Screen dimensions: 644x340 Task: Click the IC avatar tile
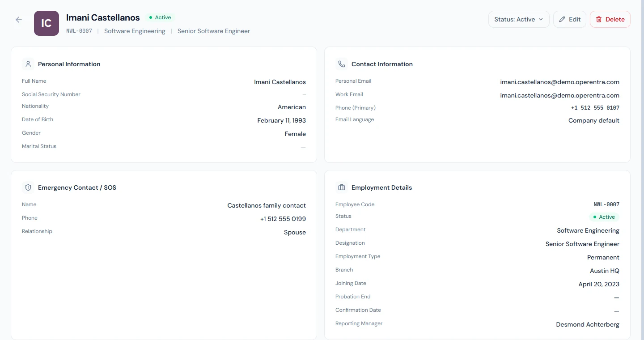tap(47, 23)
